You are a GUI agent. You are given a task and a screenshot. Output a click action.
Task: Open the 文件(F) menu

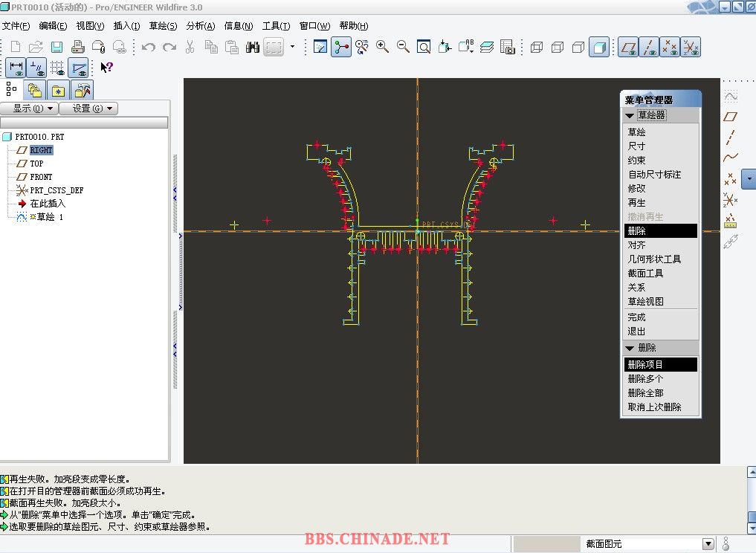click(x=16, y=26)
